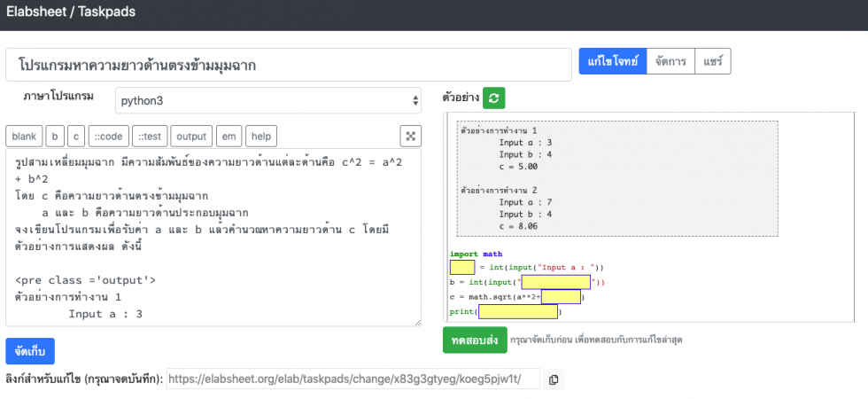
Task: Open the แชร์ tab
Action: point(713,61)
